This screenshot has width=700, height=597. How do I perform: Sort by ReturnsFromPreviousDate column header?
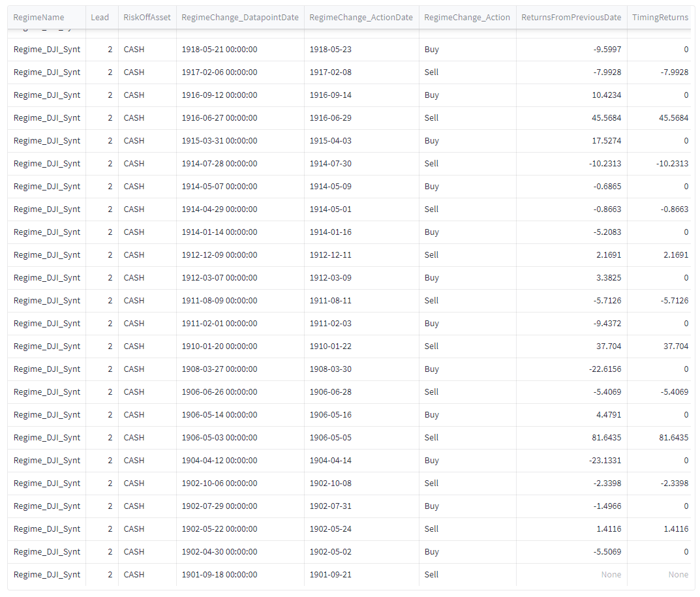click(x=571, y=17)
